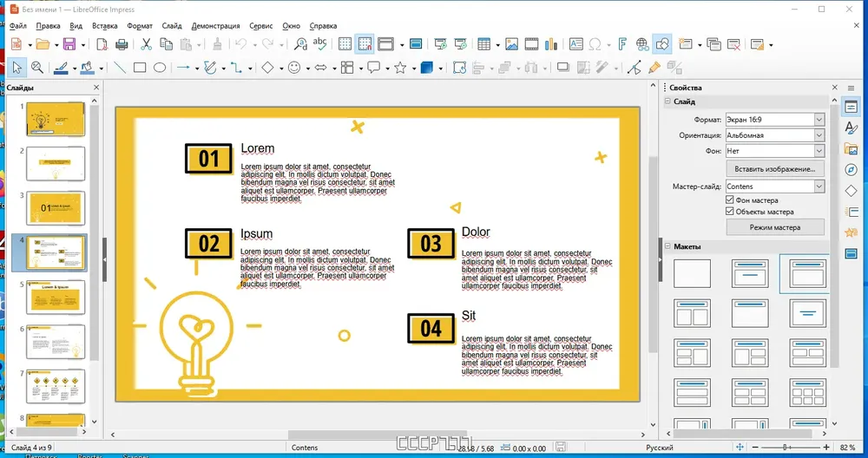The height and width of the screenshot is (458, 868).
Task: Open the Файл menu
Action: click(17, 26)
